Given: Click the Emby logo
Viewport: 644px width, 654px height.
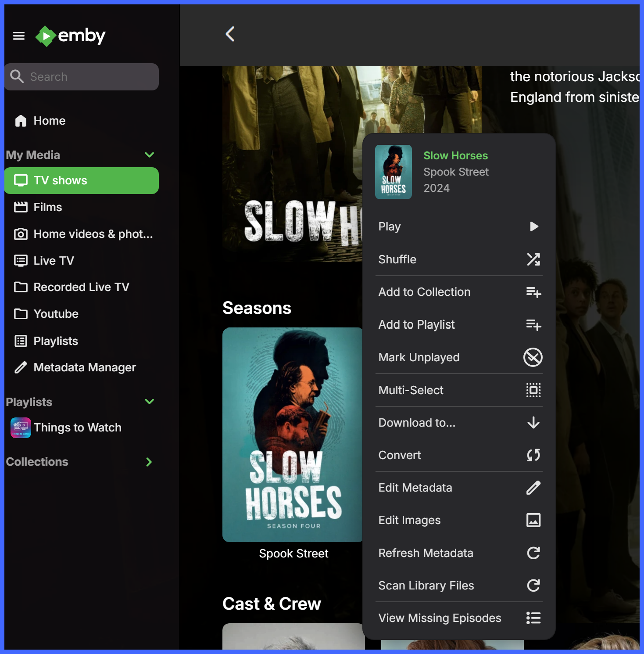Looking at the screenshot, I should [x=71, y=36].
